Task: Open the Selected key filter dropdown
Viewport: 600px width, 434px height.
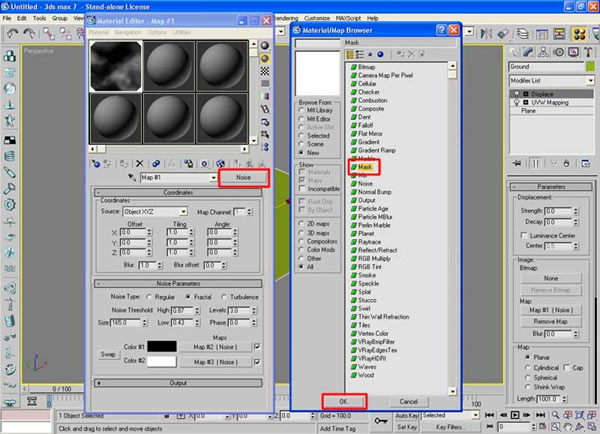Action: pyautogui.click(x=476, y=415)
